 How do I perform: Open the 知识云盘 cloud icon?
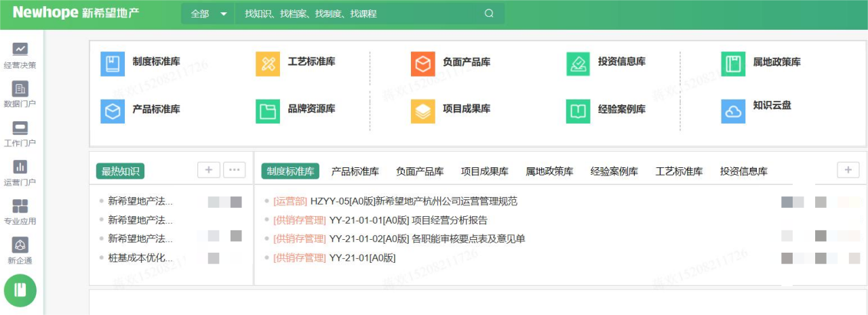tap(733, 112)
